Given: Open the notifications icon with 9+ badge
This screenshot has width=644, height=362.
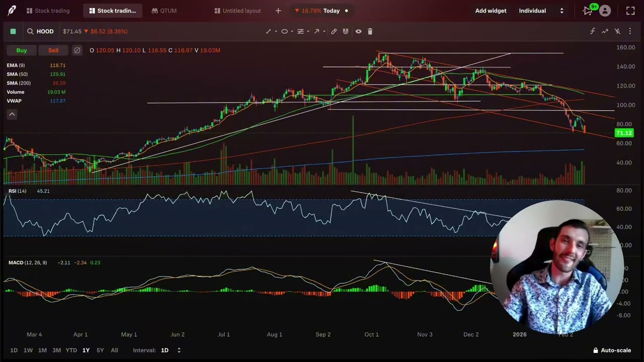Looking at the screenshot, I should tap(588, 11).
